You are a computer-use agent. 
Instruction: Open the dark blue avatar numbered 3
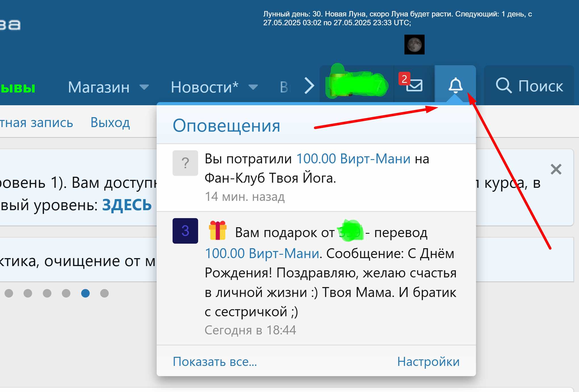[x=185, y=231]
